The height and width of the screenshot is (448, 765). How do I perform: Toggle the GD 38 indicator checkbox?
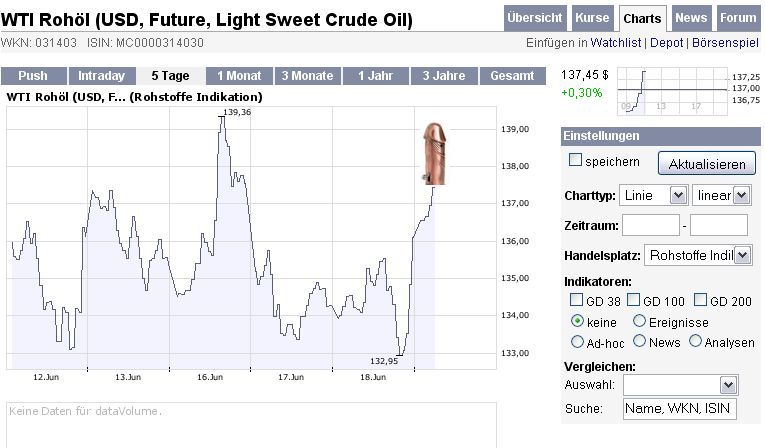(576, 300)
